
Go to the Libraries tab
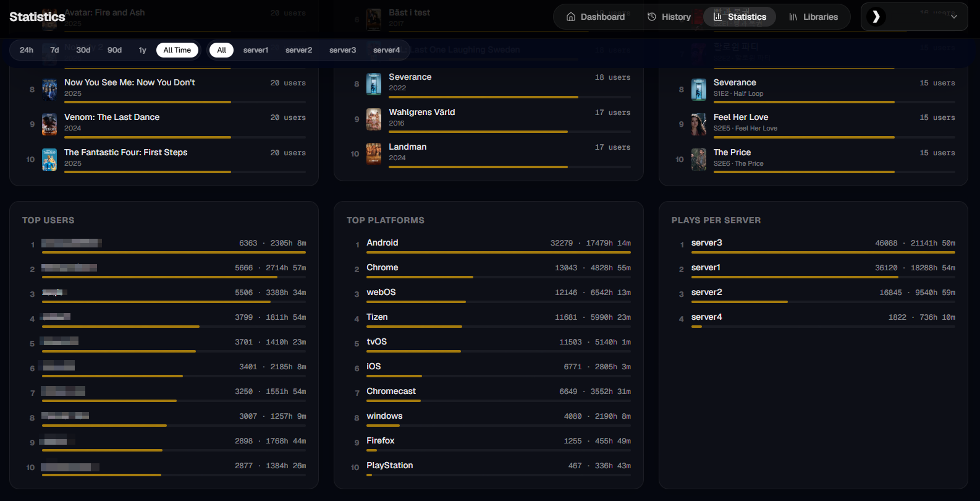click(813, 17)
